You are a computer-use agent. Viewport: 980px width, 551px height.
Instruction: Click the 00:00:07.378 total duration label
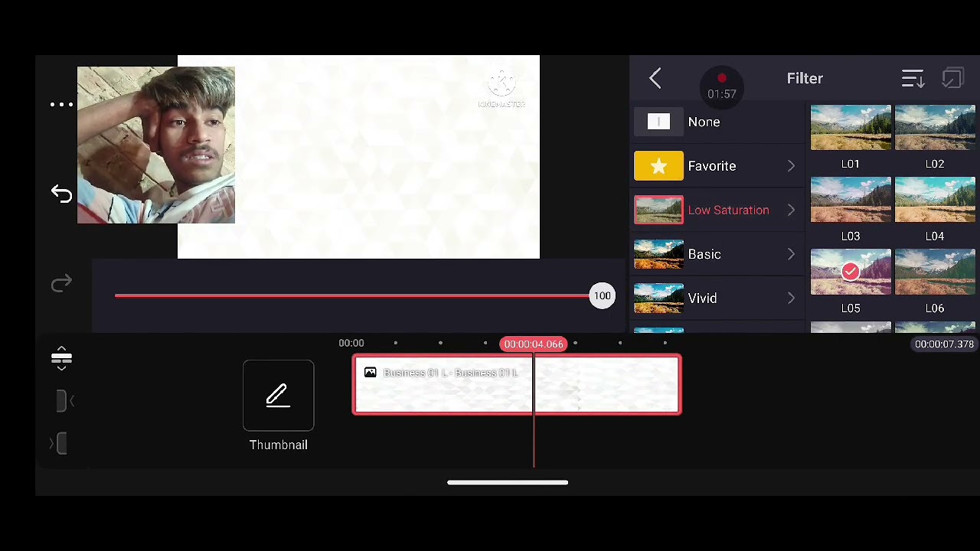(944, 344)
